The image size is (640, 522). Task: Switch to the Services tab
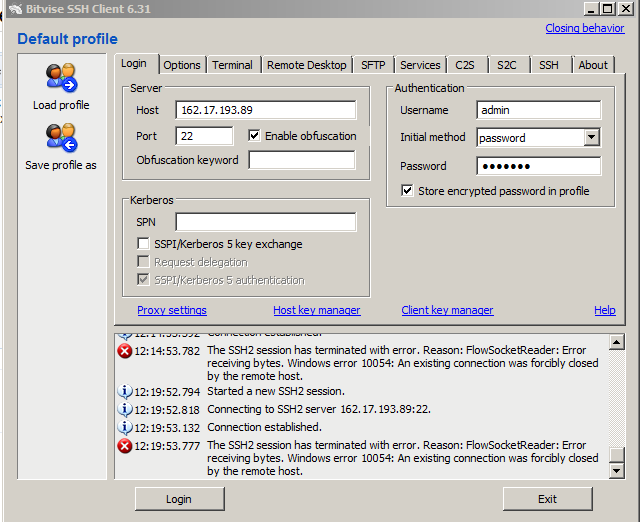click(x=420, y=65)
